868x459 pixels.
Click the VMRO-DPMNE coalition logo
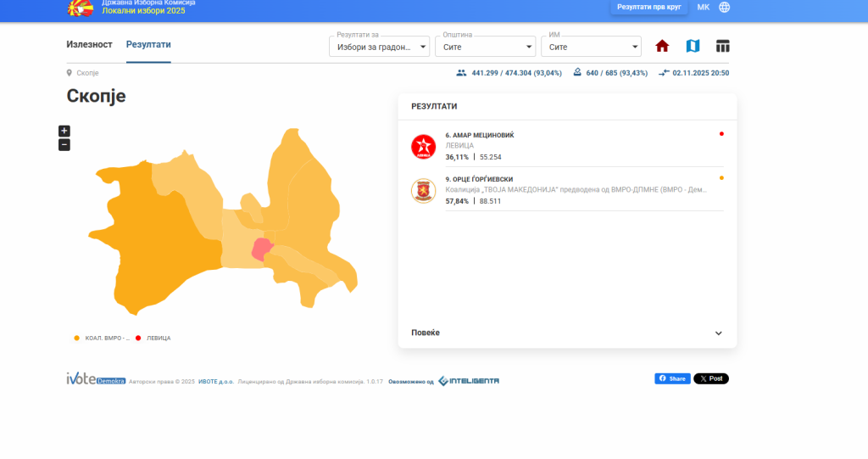423,190
